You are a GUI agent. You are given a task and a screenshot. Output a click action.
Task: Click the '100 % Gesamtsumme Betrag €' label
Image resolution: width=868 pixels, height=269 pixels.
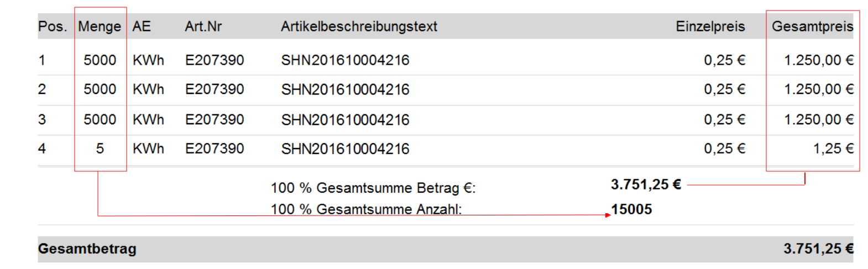373,188
